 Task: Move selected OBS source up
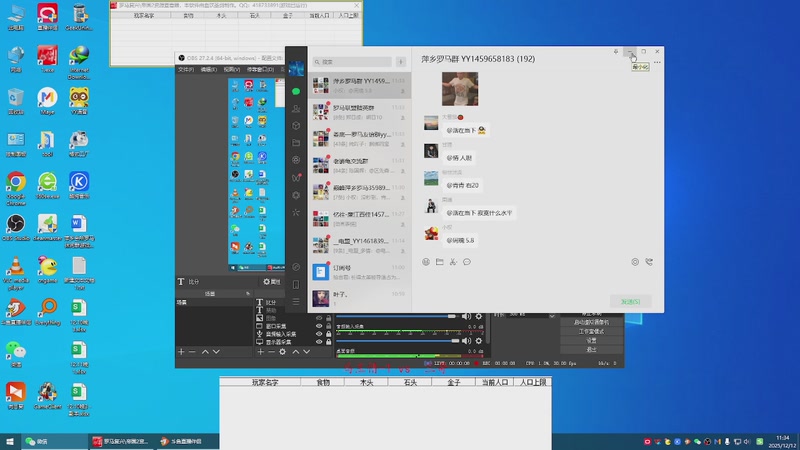point(295,352)
